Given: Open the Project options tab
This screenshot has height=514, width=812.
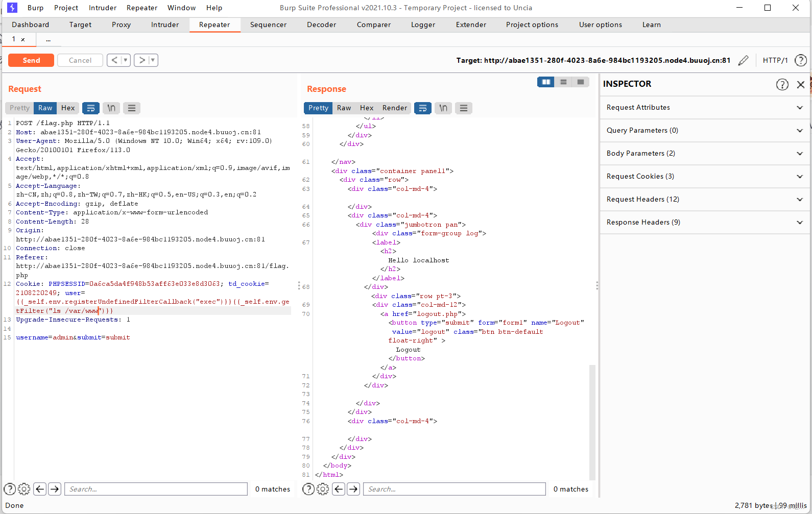Looking at the screenshot, I should click(x=532, y=25).
